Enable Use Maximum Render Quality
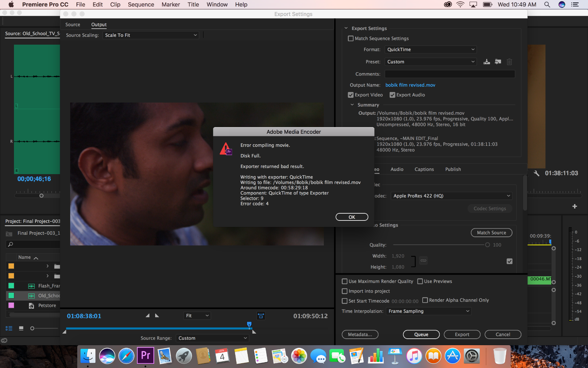This screenshot has height=368, width=588. pyautogui.click(x=344, y=281)
